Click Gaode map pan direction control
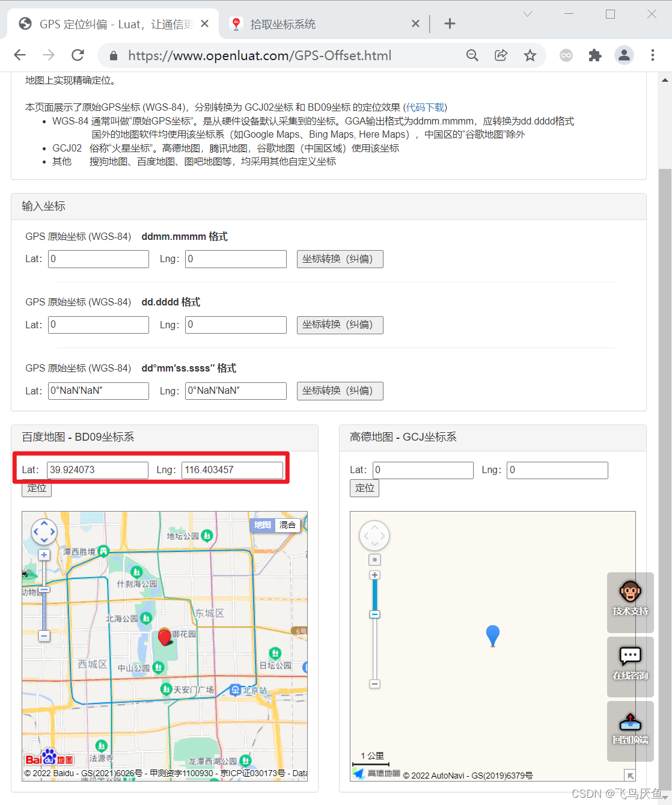The image size is (672, 805). coord(374,536)
